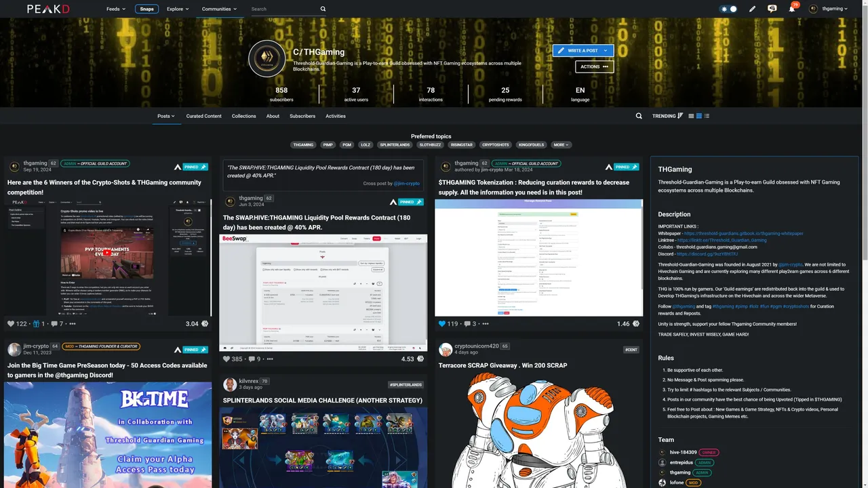Open the Terracore SCRAP Giveaway post title
Screen dimensions: 868x488
pos(502,365)
